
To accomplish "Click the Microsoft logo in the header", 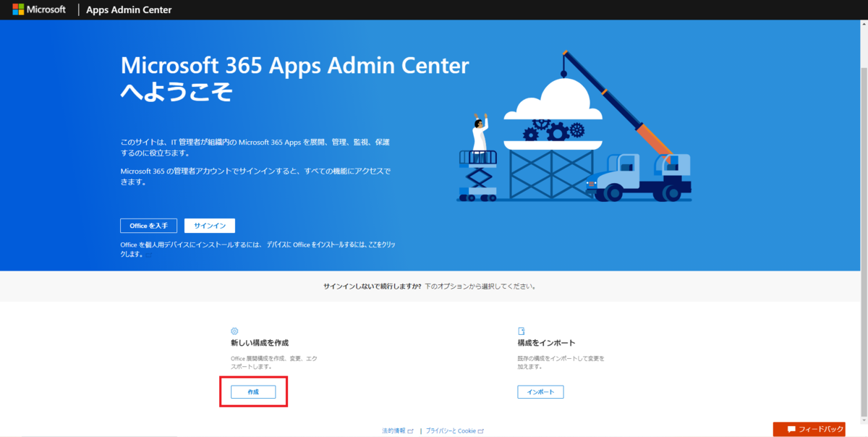I will click(40, 9).
